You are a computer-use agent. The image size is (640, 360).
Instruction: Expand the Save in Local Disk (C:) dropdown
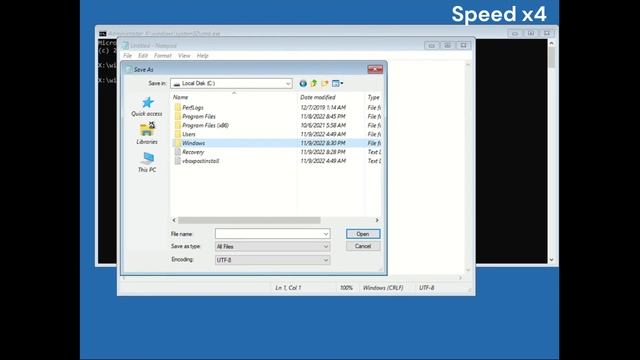click(x=288, y=83)
